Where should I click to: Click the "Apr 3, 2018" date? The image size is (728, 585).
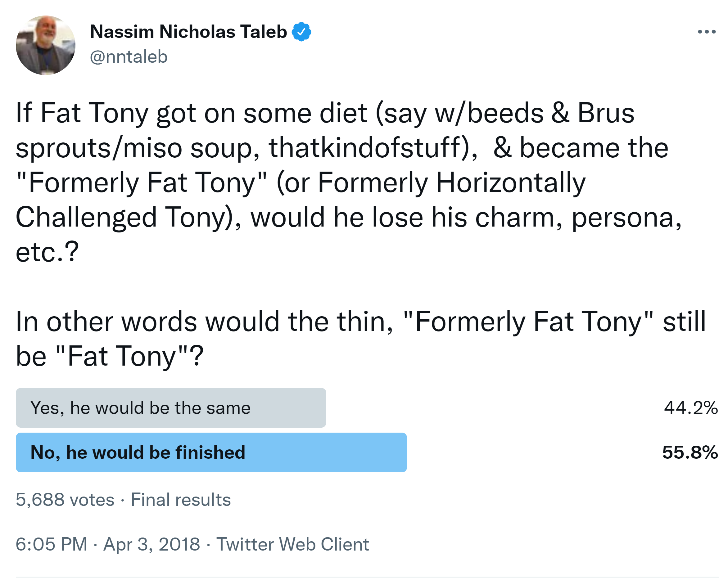pos(151,544)
